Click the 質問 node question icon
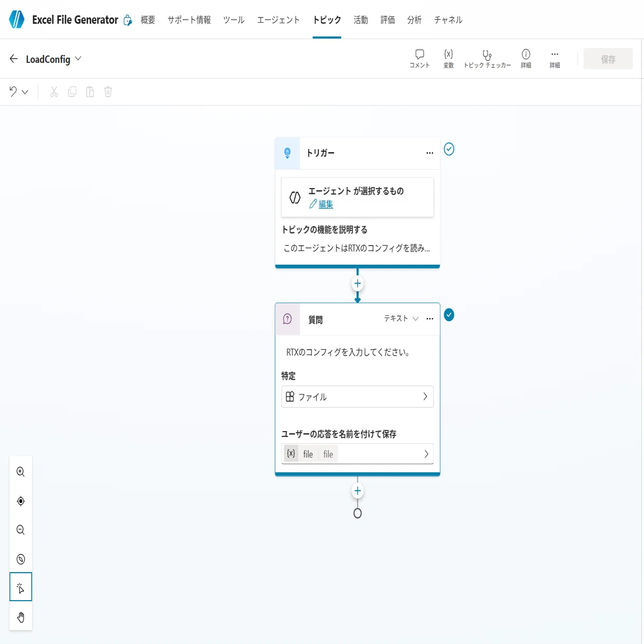This screenshot has height=644, width=644. click(x=287, y=319)
